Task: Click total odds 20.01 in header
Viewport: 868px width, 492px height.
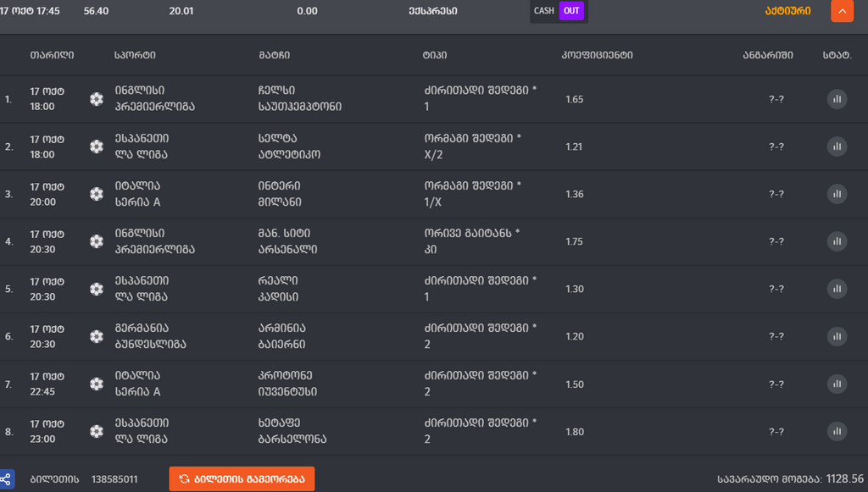Action: tap(181, 11)
